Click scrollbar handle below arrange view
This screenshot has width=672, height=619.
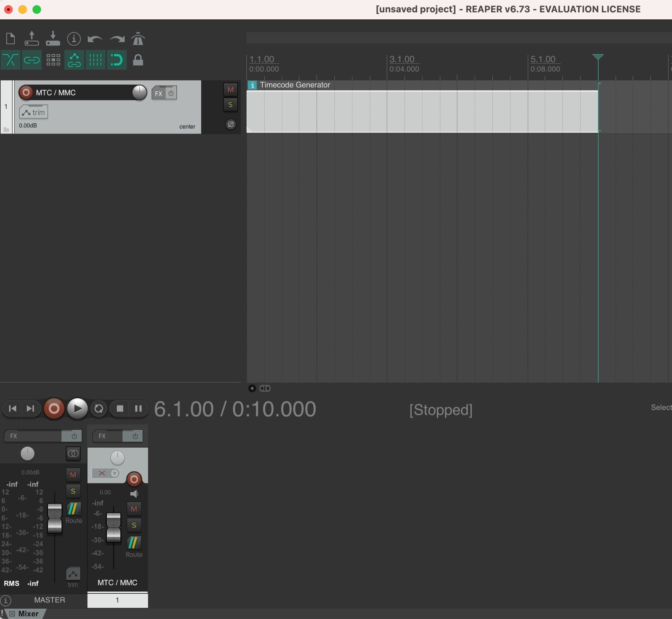pyautogui.click(x=265, y=388)
